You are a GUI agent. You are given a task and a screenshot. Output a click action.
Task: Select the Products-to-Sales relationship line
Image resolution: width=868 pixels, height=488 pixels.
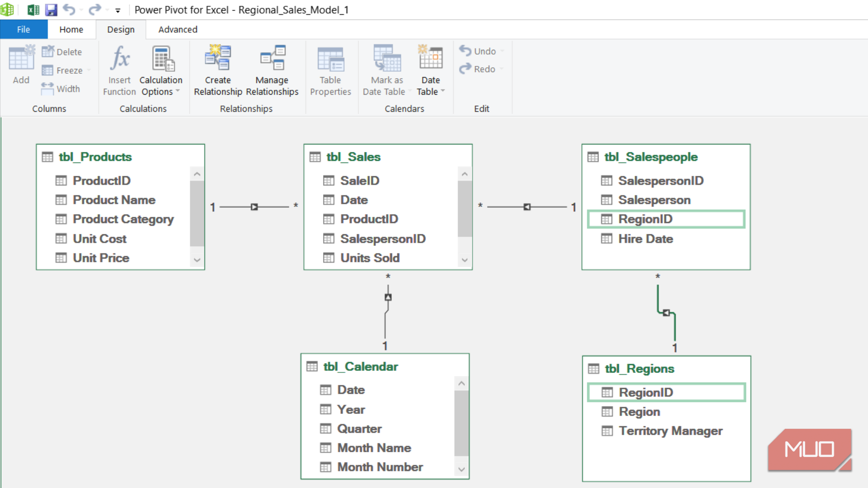click(x=254, y=207)
